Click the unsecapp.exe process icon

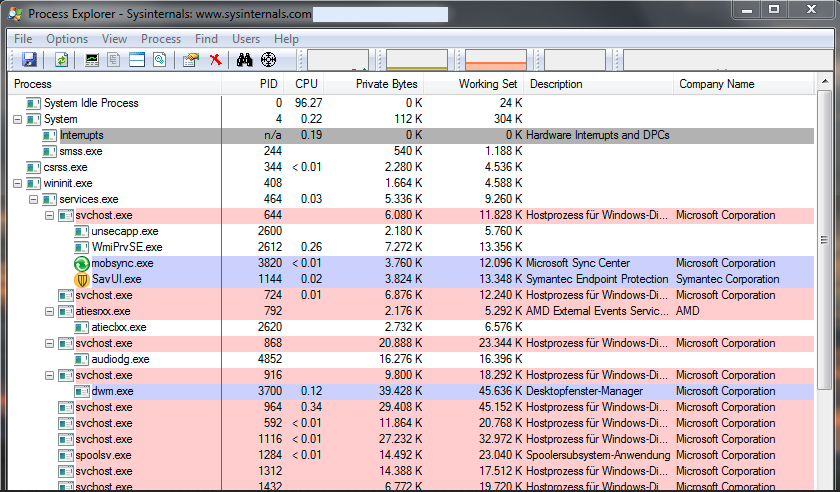81,231
